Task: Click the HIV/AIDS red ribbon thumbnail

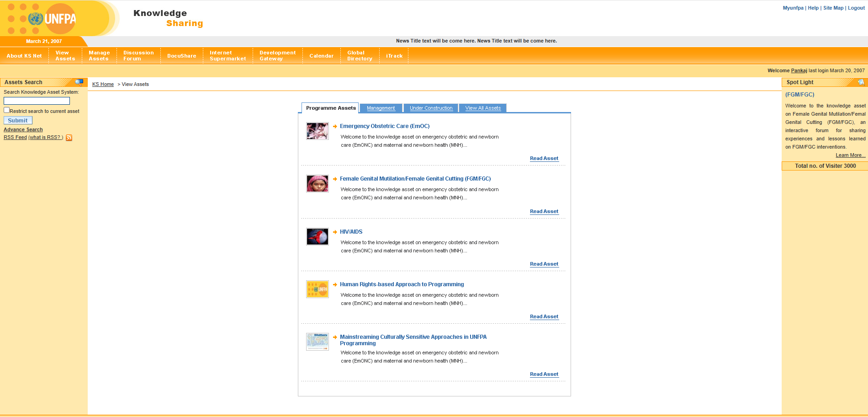Action: pyautogui.click(x=318, y=237)
